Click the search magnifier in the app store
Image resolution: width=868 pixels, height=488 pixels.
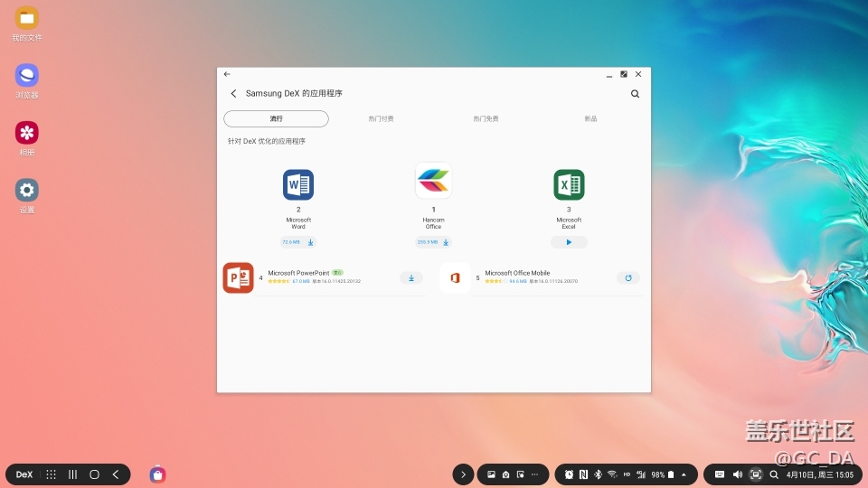pos(635,94)
